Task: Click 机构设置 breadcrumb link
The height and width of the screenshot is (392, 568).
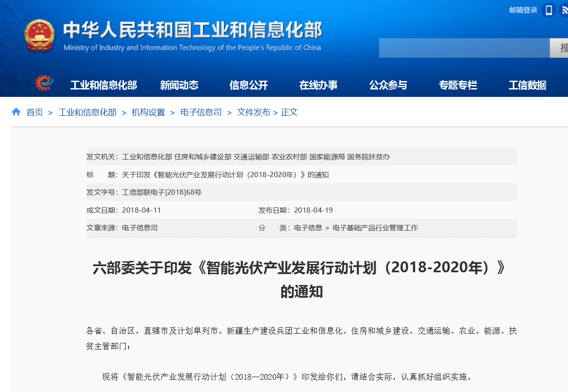Action: (148, 112)
